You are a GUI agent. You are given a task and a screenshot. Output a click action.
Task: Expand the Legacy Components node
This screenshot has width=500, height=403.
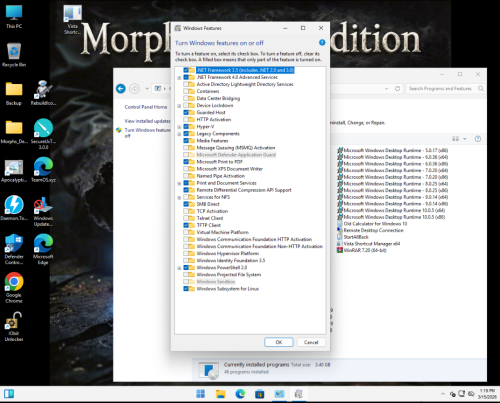[179, 134]
